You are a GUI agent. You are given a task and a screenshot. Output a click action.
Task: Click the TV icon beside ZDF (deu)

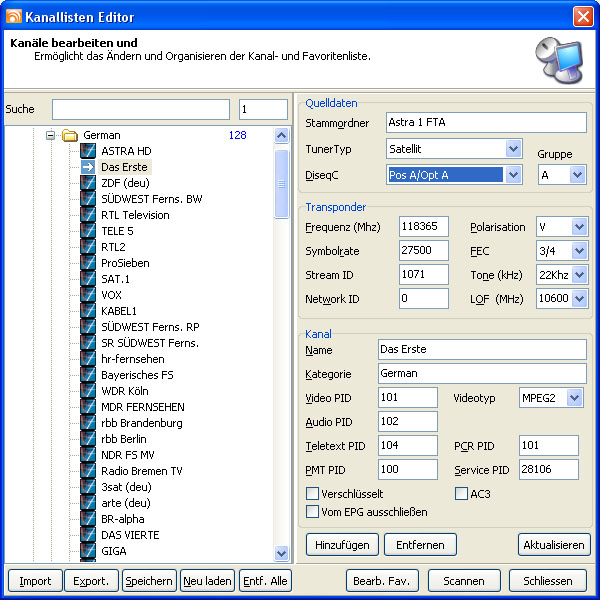pyautogui.click(x=88, y=183)
